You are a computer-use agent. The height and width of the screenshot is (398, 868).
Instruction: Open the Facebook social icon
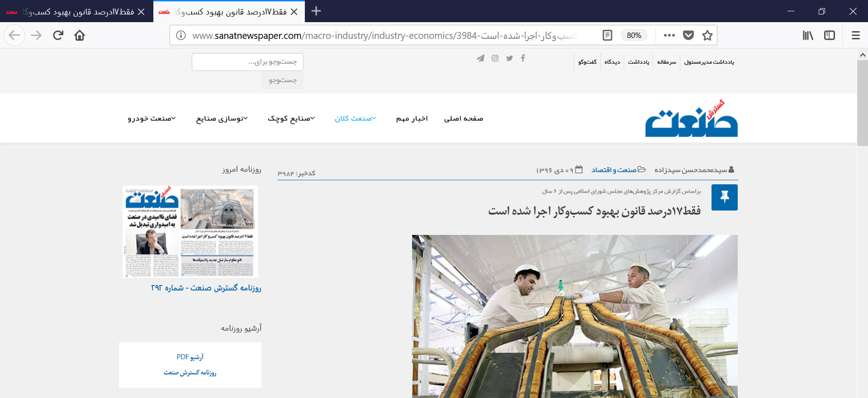tap(523, 58)
